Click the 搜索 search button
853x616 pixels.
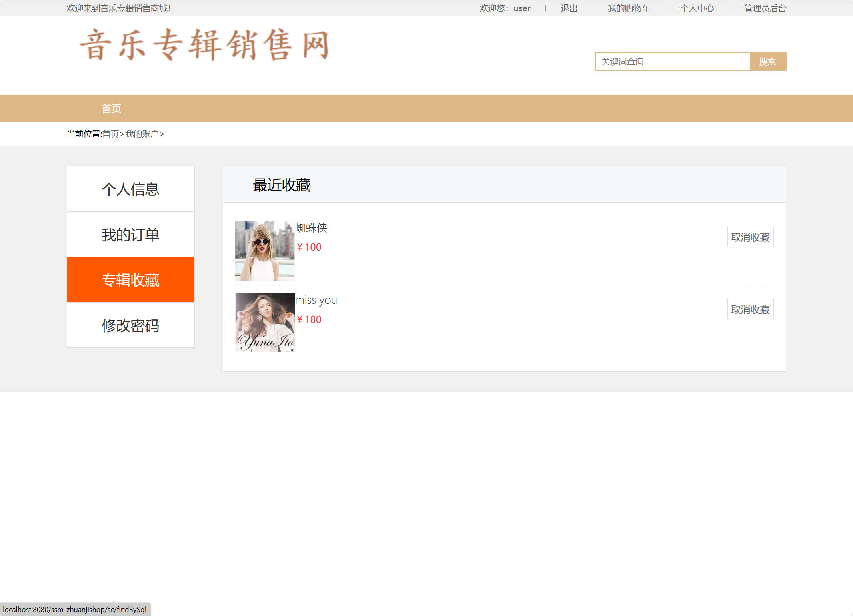coord(767,61)
